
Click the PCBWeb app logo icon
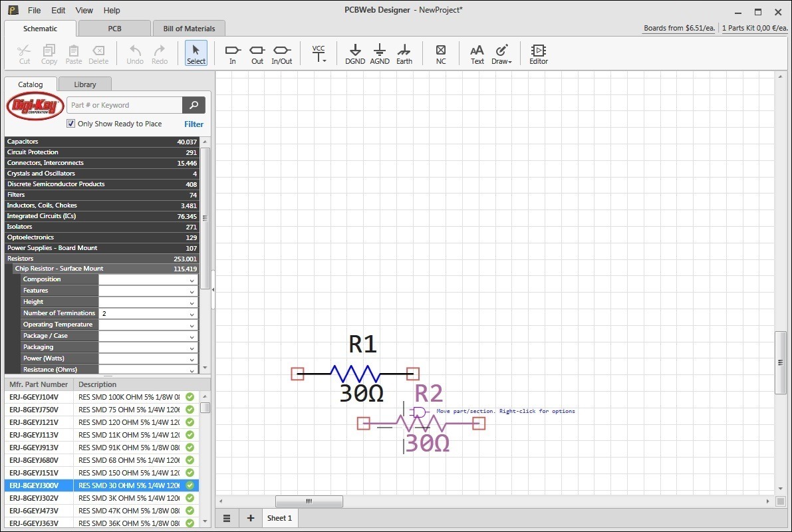point(13,10)
